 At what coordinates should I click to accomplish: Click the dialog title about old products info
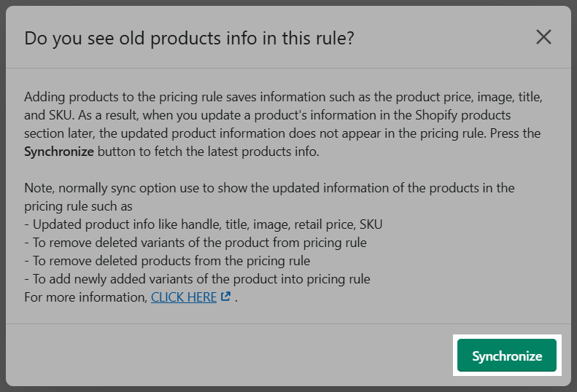[189, 38]
